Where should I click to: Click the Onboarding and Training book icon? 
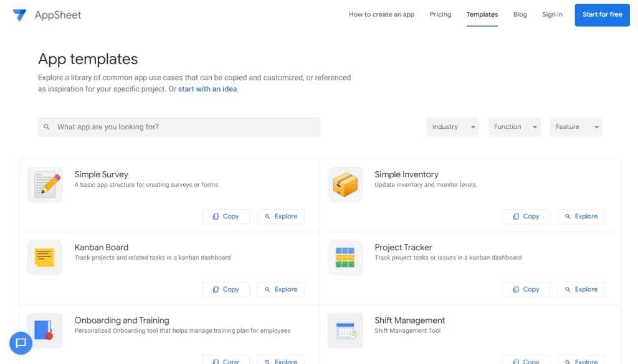click(45, 330)
